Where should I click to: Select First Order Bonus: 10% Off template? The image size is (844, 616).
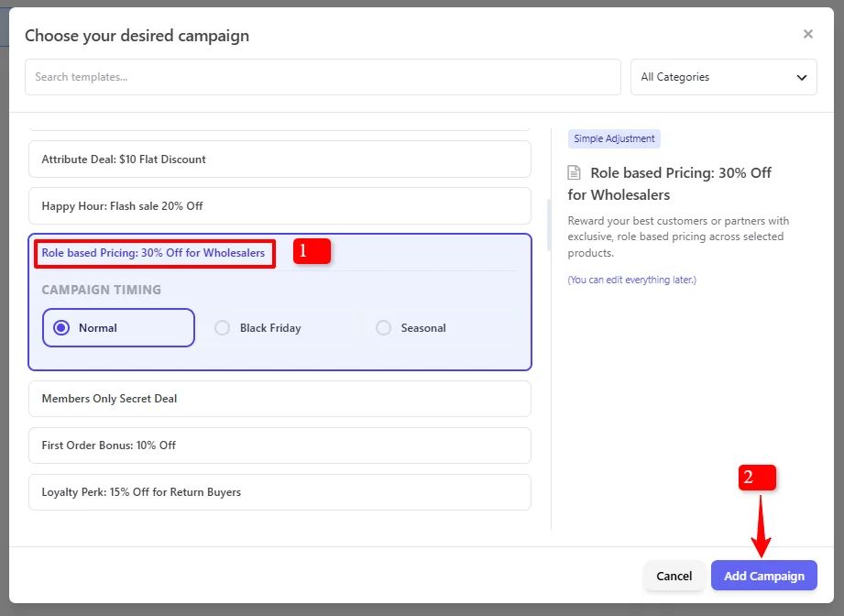(280, 445)
